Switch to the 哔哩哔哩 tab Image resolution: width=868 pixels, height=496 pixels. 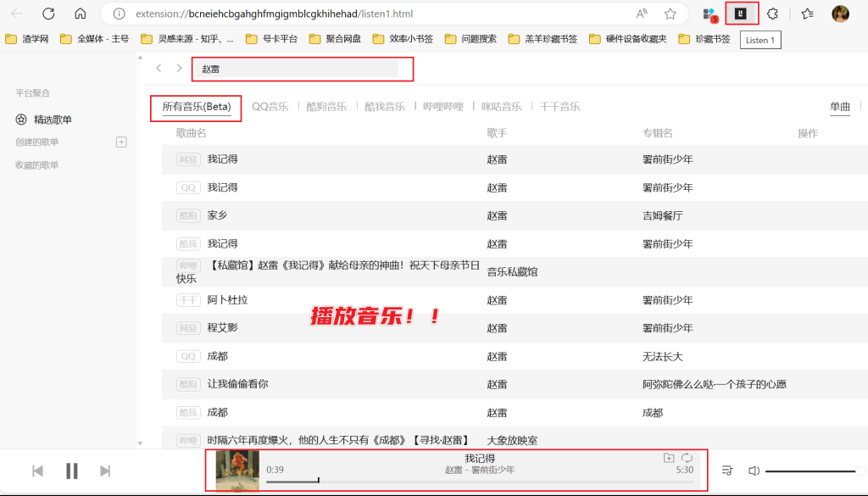(443, 106)
